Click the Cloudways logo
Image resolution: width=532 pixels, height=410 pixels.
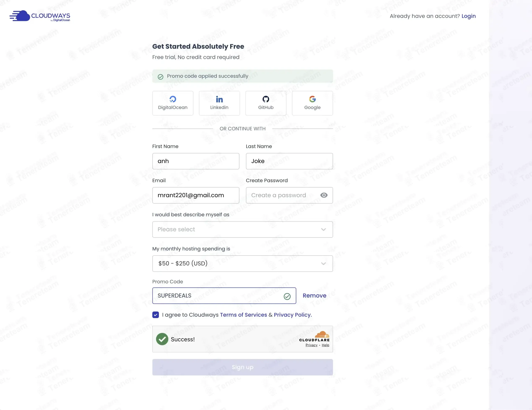click(x=40, y=16)
